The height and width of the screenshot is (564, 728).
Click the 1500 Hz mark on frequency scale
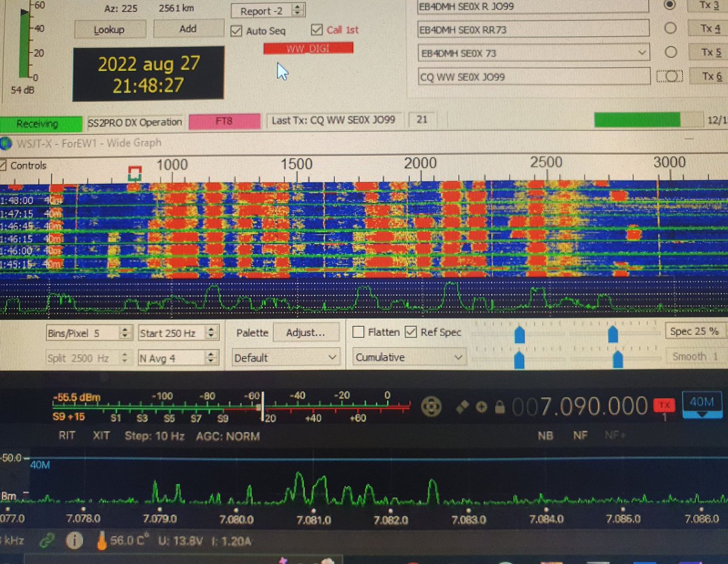tap(297, 164)
